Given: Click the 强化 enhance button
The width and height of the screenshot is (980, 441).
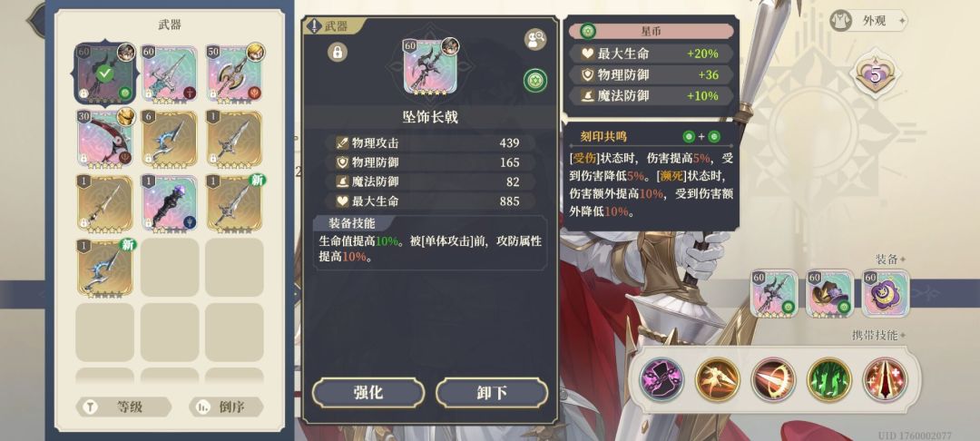Looking at the screenshot, I should click(x=368, y=393).
